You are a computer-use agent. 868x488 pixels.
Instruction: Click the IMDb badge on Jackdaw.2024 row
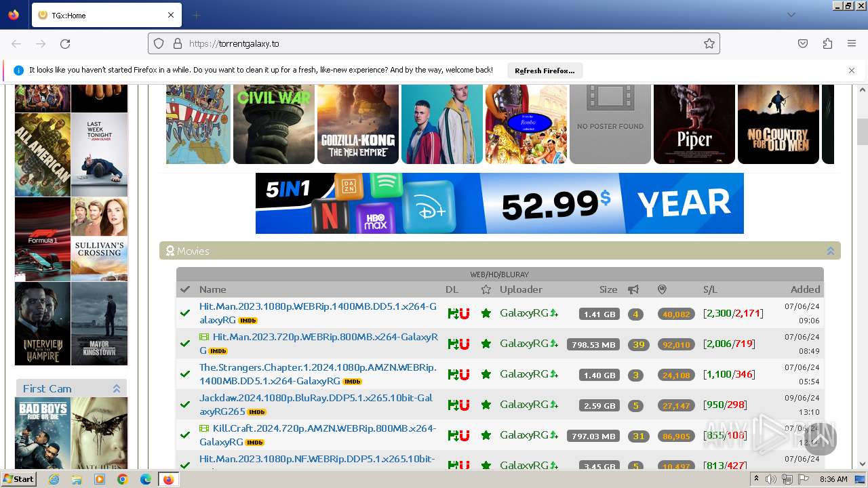pos(256,412)
